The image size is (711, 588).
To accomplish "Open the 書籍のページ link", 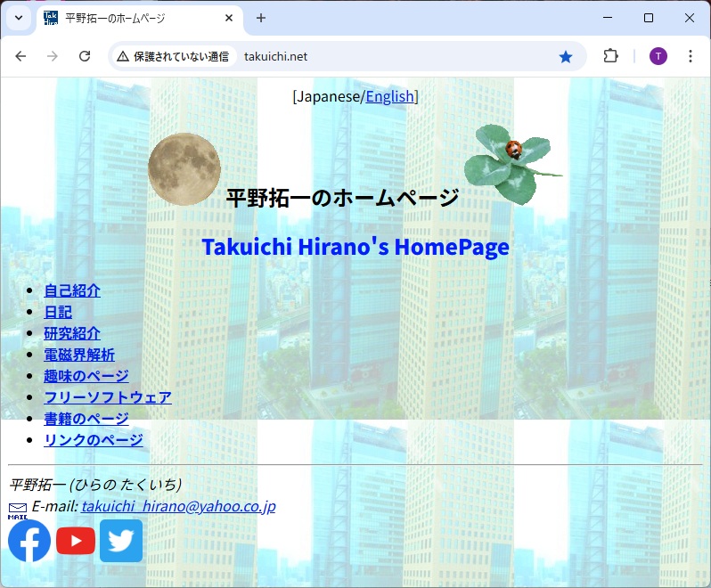I will pyautogui.click(x=86, y=419).
